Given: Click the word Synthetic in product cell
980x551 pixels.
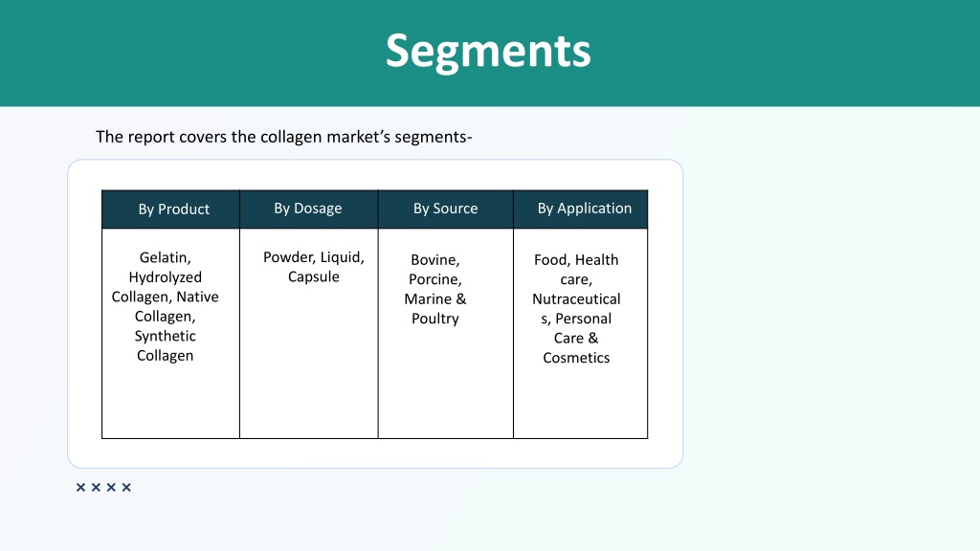Looking at the screenshot, I should (x=165, y=336).
